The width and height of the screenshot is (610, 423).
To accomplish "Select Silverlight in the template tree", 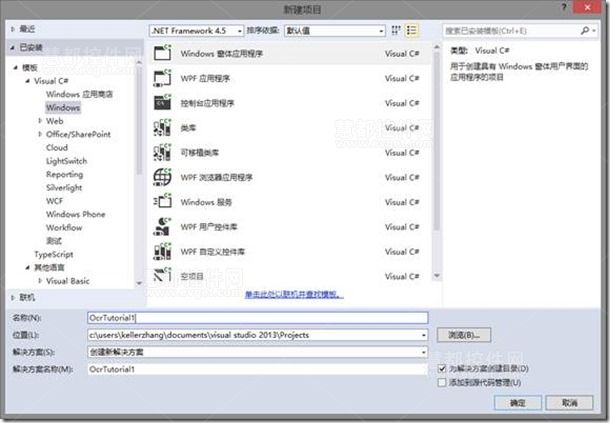I will tap(64, 188).
